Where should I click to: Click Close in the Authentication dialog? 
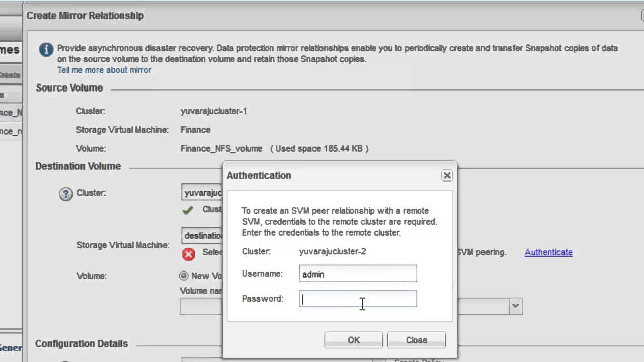pyautogui.click(x=416, y=340)
